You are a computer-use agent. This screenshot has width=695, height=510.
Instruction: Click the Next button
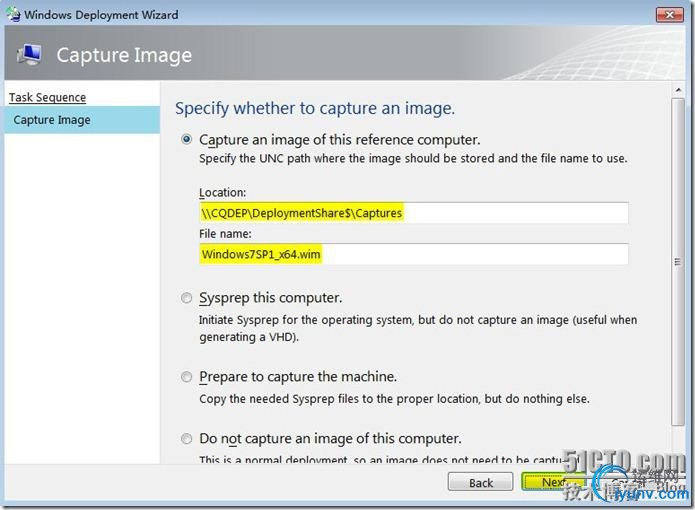click(553, 482)
